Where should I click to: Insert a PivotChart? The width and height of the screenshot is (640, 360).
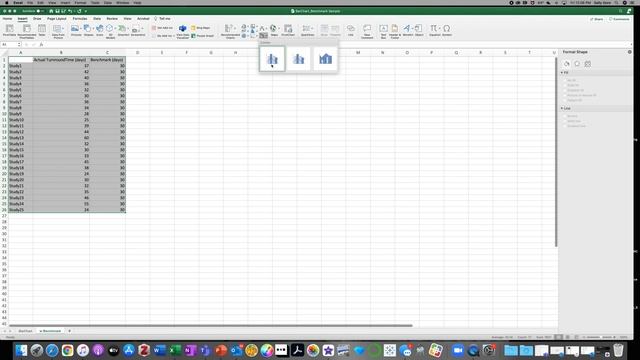tap(288, 29)
